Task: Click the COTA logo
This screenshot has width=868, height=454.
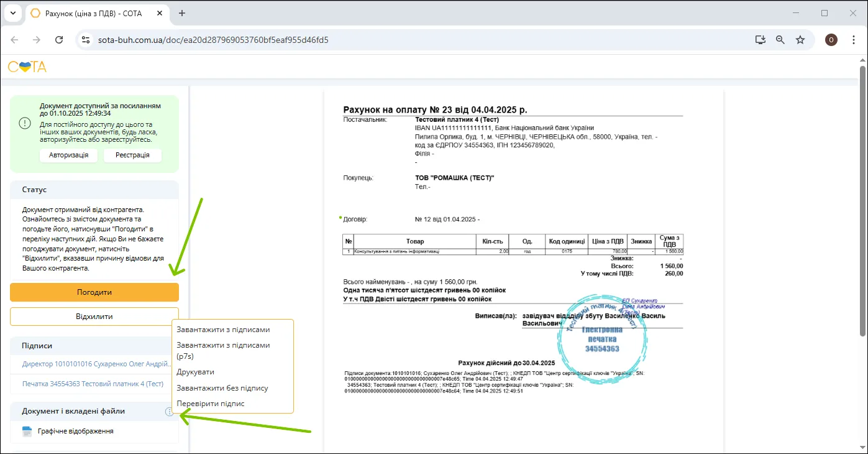Action: (x=27, y=67)
